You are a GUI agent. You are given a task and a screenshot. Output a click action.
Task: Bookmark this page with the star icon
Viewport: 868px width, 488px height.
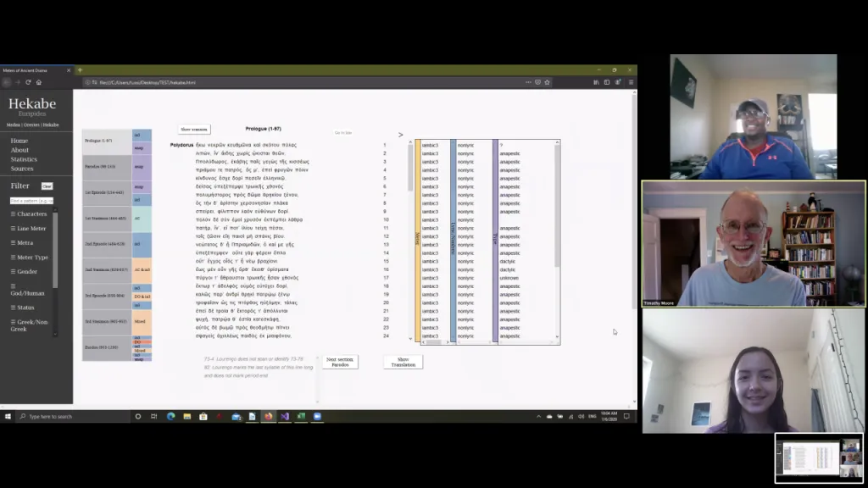548,82
